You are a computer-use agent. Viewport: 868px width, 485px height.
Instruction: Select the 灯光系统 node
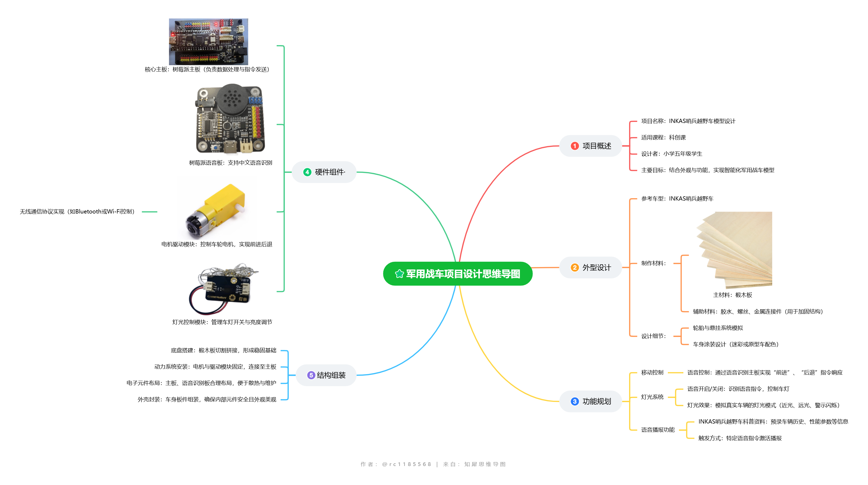pos(652,397)
